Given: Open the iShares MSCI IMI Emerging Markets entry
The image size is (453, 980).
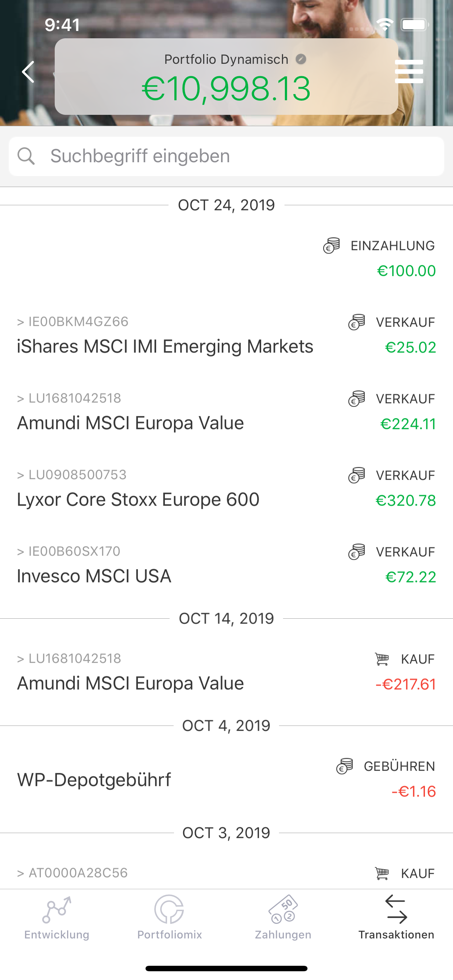Looking at the screenshot, I should tap(226, 335).
